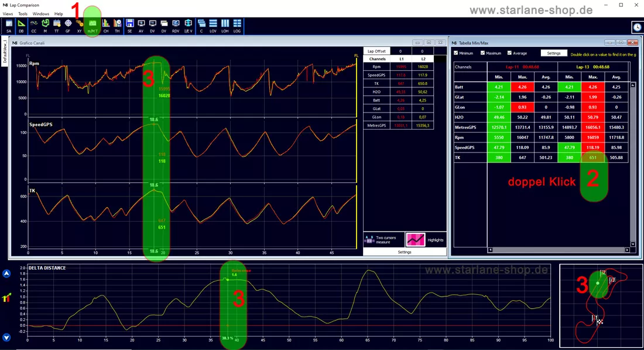Uncheck the Maximum checkbox
Image resolution: width=644 pixels, height=350 pixels.
click(482, 53)
